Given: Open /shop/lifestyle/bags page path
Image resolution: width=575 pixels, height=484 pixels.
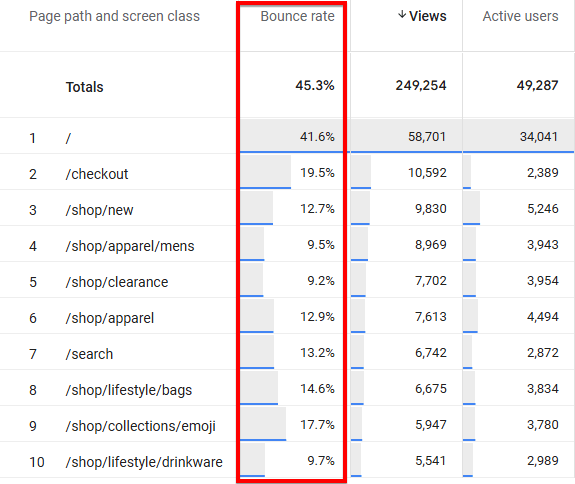Looking at the screenshot, I should tap(129, 390).
